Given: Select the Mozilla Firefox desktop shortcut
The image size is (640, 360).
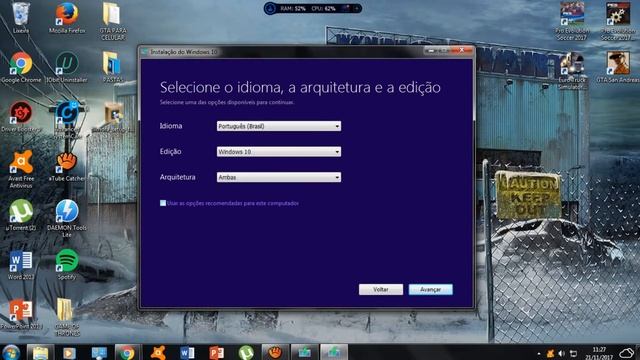Looking at the screenshot, I should click(67, 17).
